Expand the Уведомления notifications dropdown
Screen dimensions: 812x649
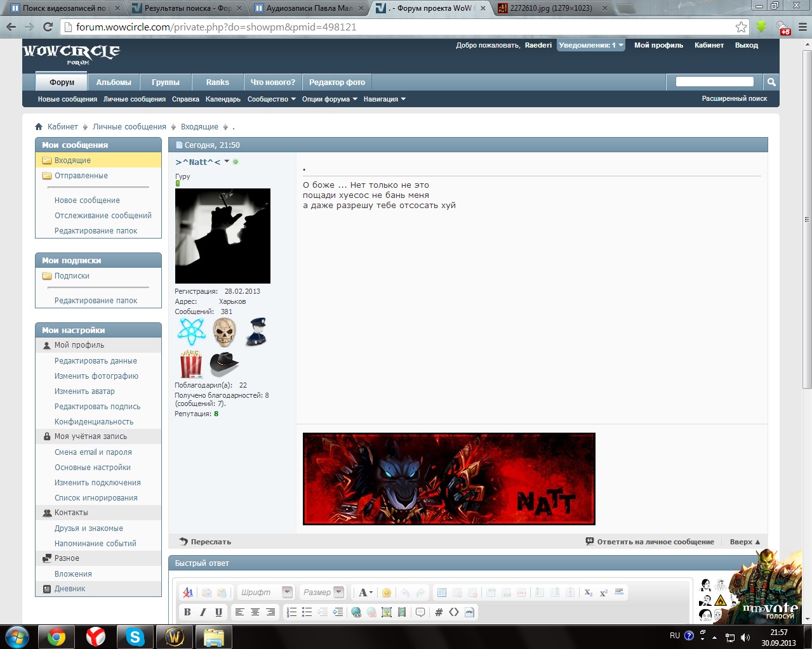click(x=591, y=45)
